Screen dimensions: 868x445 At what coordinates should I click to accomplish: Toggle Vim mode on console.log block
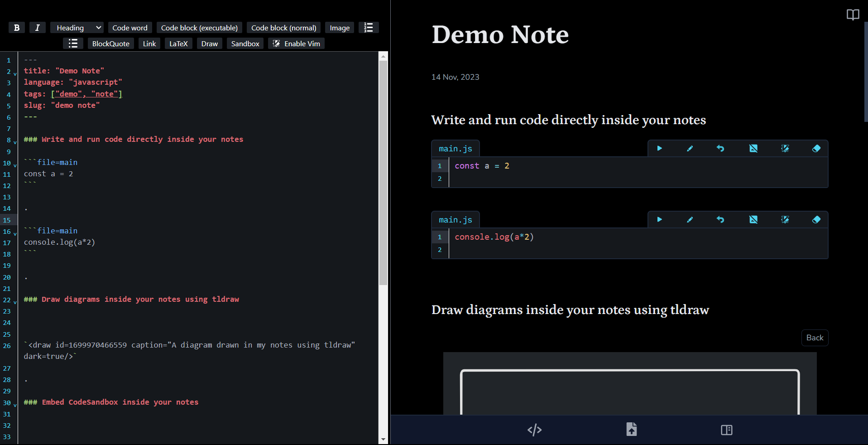click(785, 219)
